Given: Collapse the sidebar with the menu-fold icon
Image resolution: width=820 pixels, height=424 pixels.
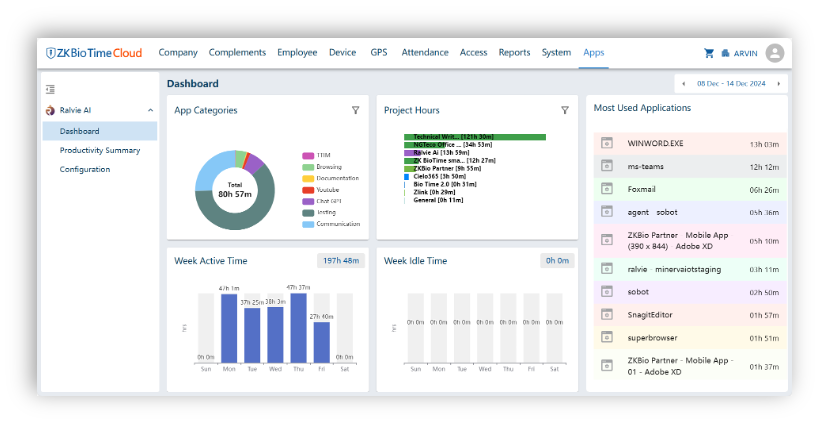Looking at the screenshot, I should [50, 89].
